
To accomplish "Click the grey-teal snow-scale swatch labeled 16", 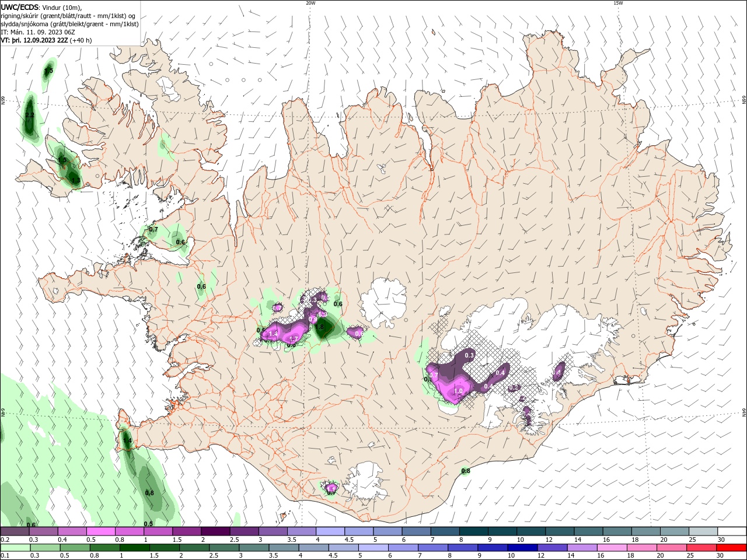I will (x=617, y=531).
